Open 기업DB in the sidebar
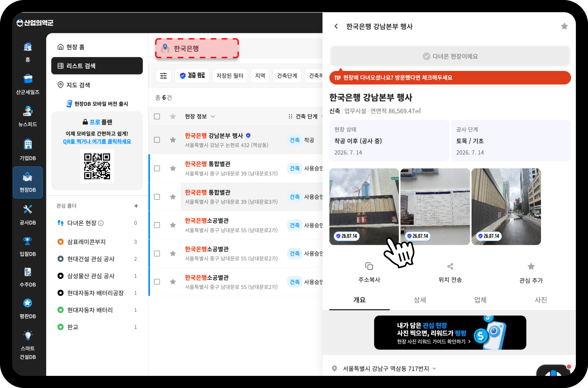The width and height of the screenshot is (588, 388). [x=28, y=150]
